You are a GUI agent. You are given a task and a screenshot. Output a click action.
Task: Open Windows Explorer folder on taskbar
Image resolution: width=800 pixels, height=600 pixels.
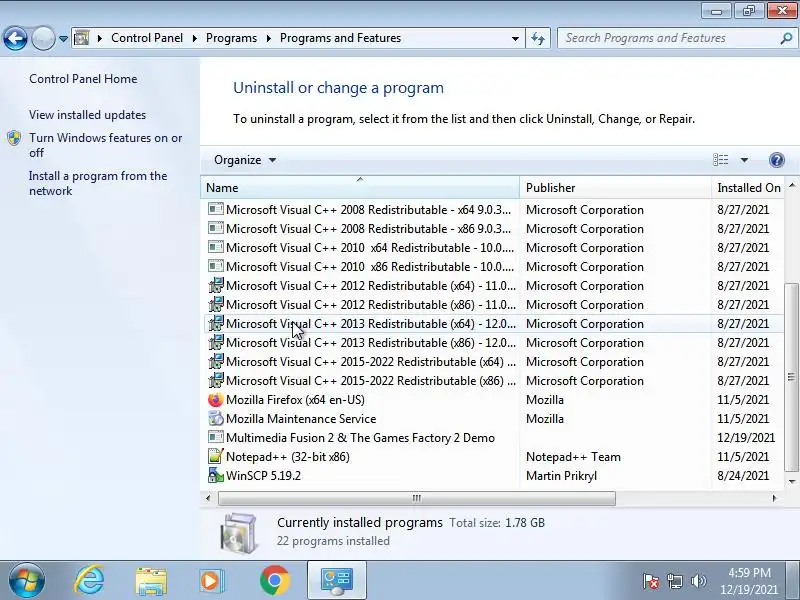[151, 582]
